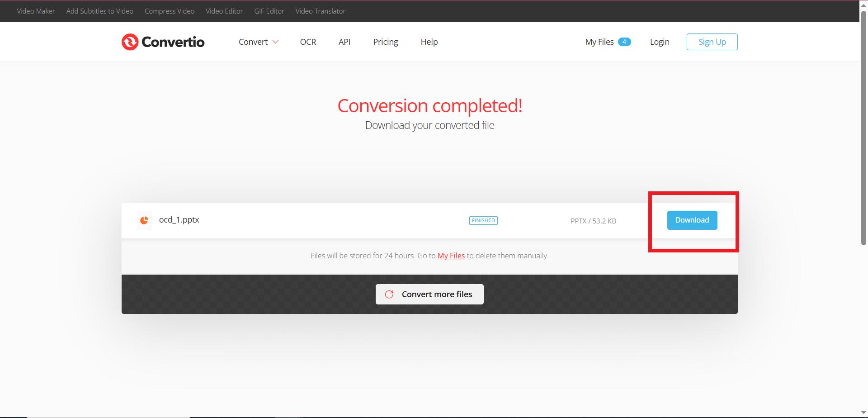Open the GIF Editor link
Screen dimensions: 868x418
(269, 11)
